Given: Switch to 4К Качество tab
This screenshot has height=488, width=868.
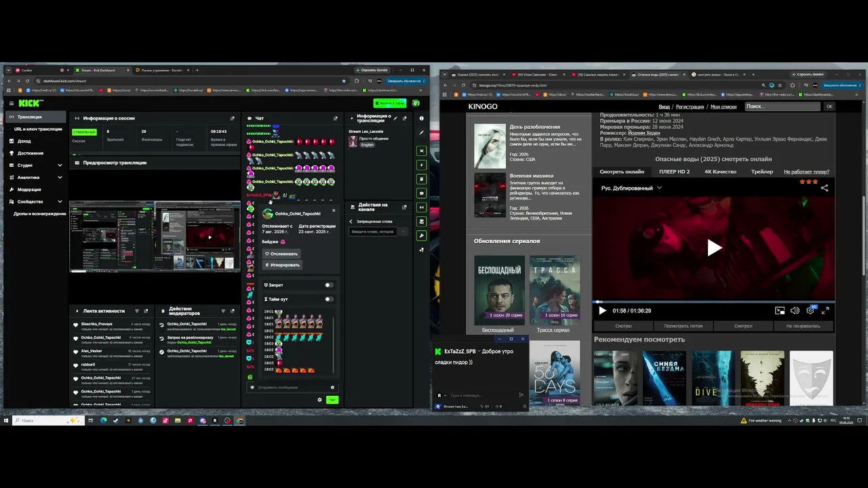Looking at the screenshot, I should pyautogui.click(x=720, y=171).
